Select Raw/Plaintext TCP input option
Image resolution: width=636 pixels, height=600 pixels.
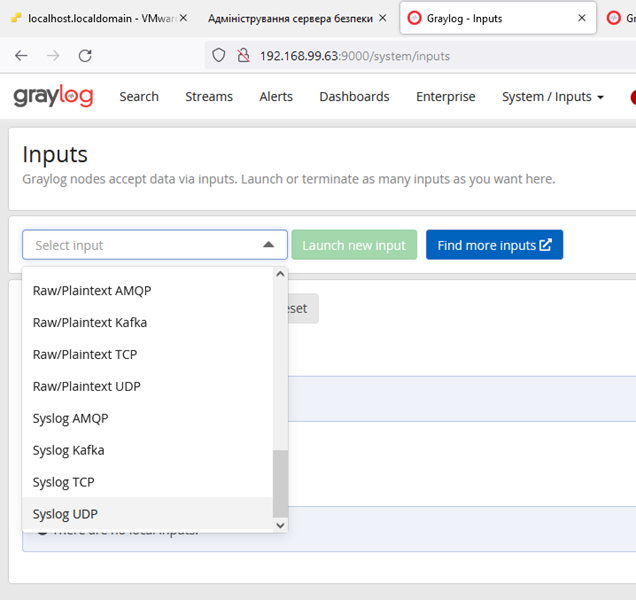coord(85,354)
